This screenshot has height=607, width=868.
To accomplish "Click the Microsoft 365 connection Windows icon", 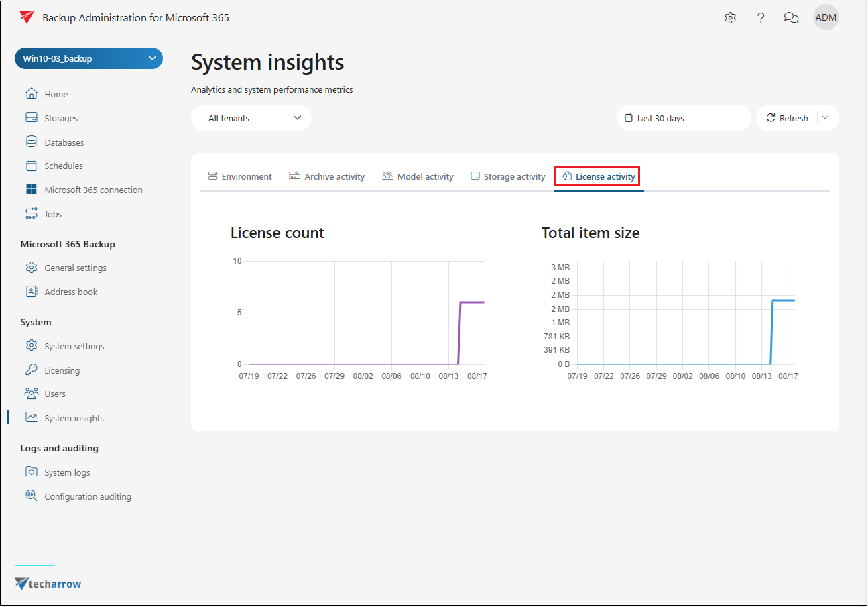I will pos(32,190).
